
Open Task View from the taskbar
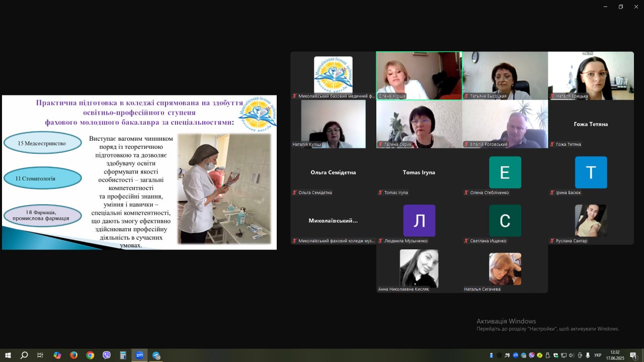40,355
